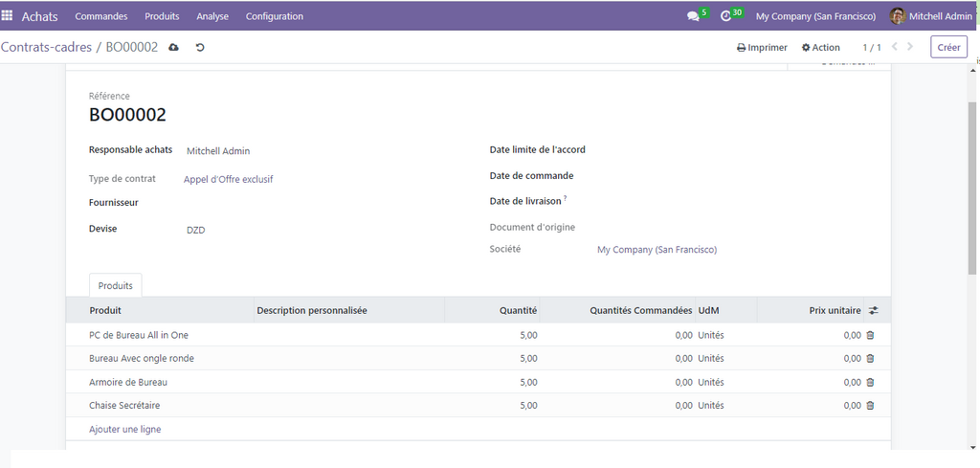The image size is (980, 468).
Task: Go to next record arrow
Action: tap(910, 46)
